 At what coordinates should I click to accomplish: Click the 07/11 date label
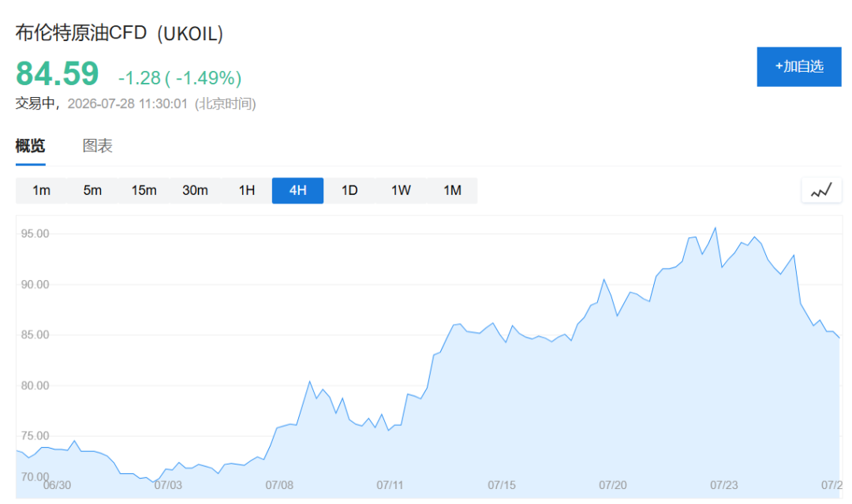click(x=390, y=485)
